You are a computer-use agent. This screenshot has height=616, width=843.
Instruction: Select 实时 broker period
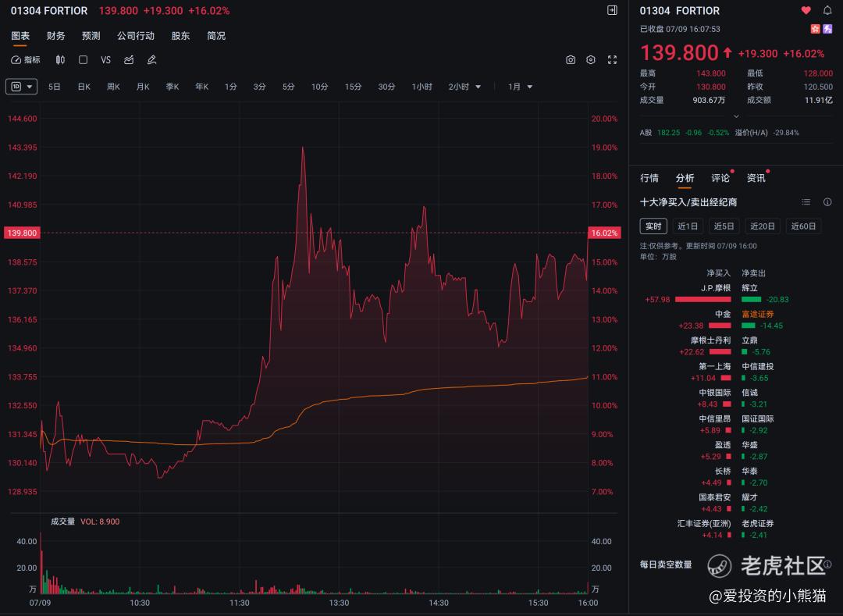point(653,226)
